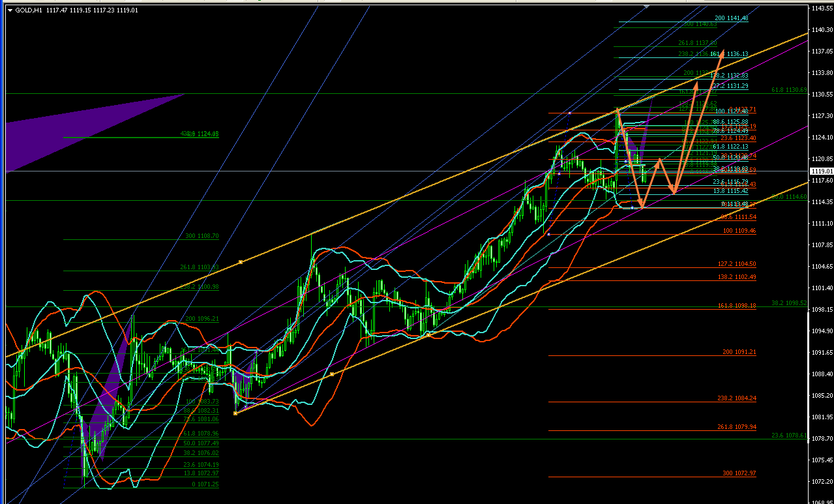The width and height of the screenshot is (834, 504).
Task: Click the 1094.90 price scale label
Action: coord(821,331)
